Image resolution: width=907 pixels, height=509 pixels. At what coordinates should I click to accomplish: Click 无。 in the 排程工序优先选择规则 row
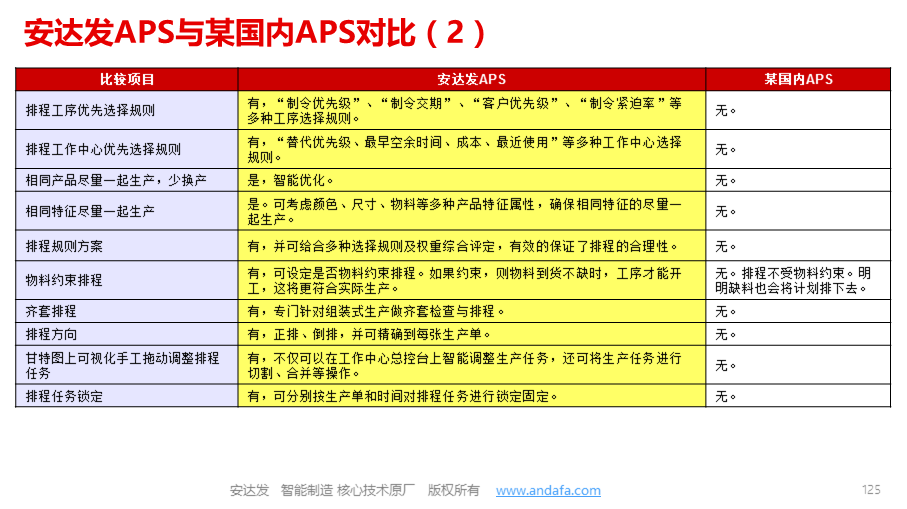(x=798, y=110)
